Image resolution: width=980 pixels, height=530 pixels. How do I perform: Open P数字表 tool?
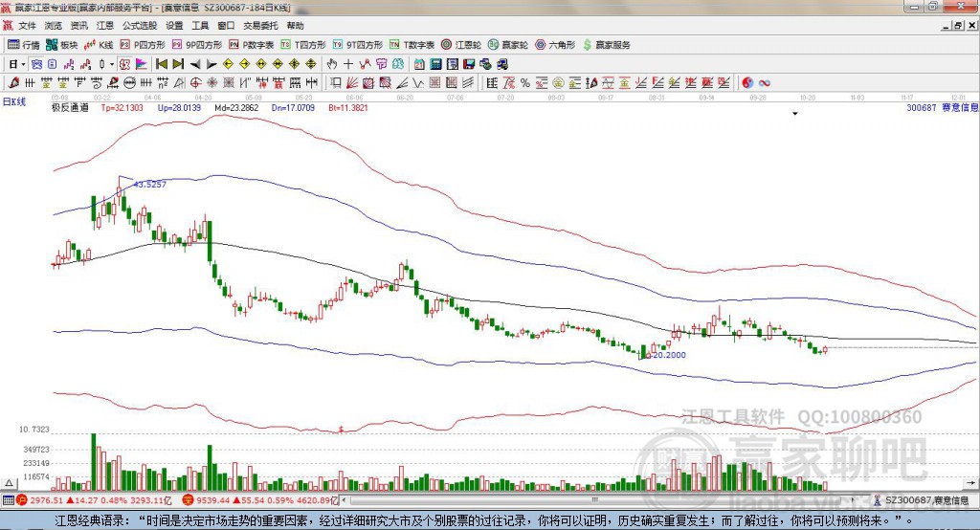click(x=252, y=45)
